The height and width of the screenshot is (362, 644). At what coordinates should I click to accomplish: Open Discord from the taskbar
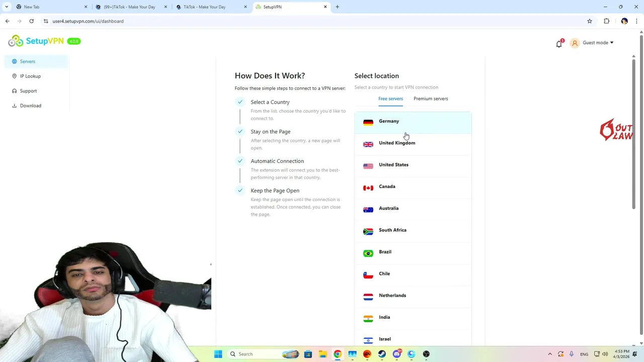(397, 354)
